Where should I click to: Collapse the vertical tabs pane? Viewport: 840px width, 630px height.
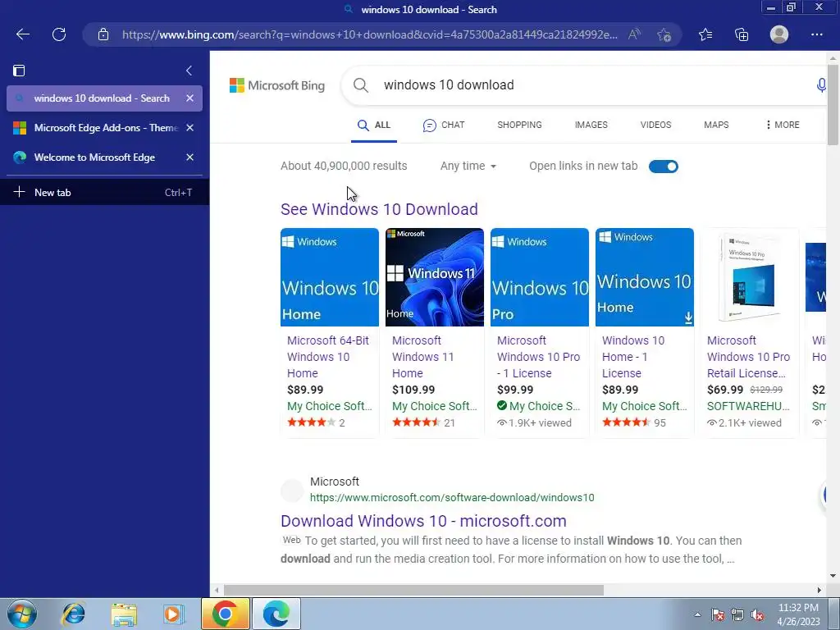point(189,71)
